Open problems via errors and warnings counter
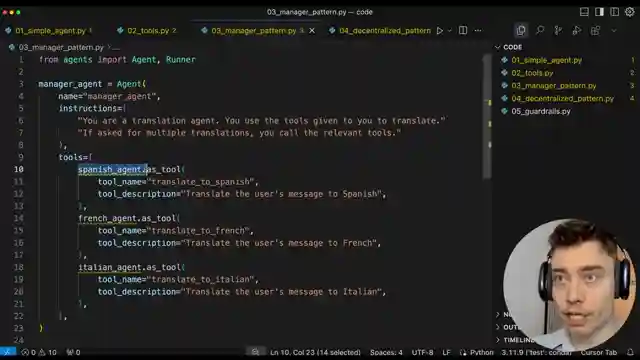640x360 pixels. tap(39, 352)
